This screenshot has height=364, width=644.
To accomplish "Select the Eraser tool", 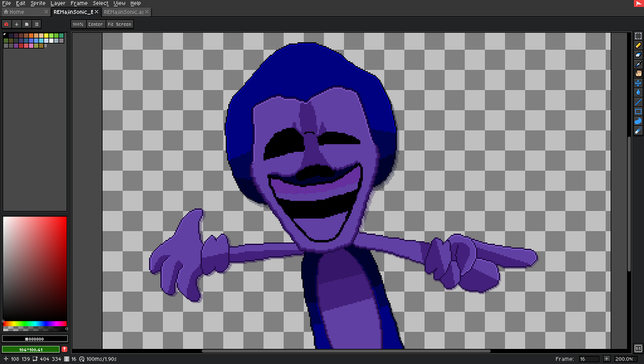I will 638,54.
